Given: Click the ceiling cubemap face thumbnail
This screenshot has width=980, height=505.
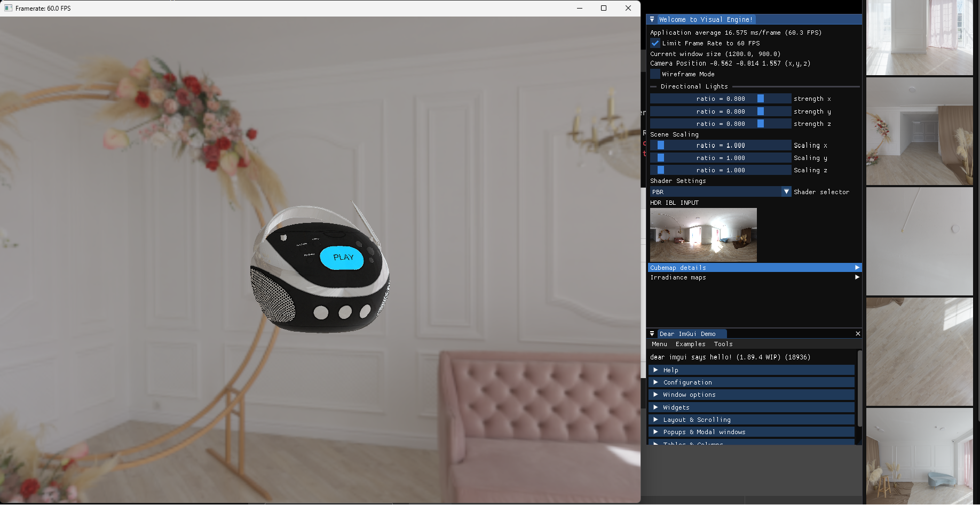Looking at the screenshot, I should tap(920, 241).
